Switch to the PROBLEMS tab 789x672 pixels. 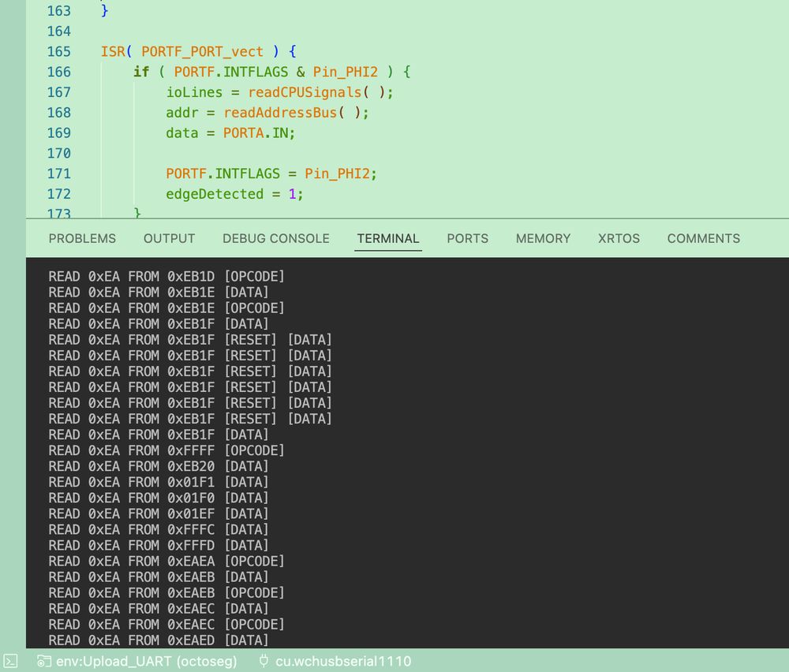tap(82, 238)
